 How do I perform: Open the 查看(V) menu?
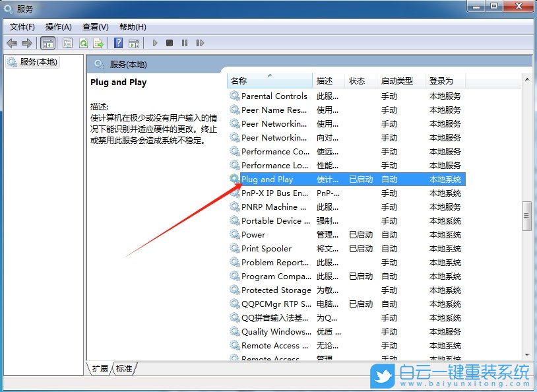coord(94,27)
